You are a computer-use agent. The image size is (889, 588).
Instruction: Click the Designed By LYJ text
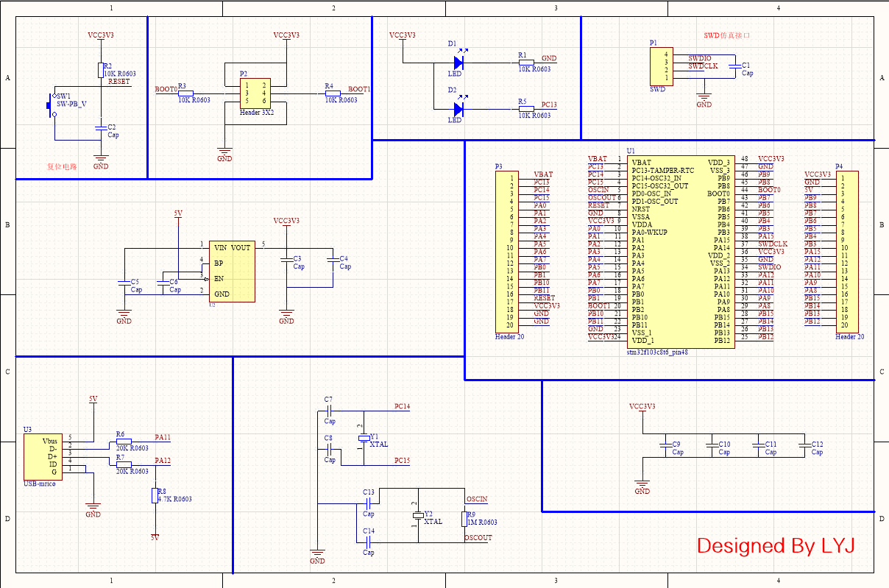point(776,546)
